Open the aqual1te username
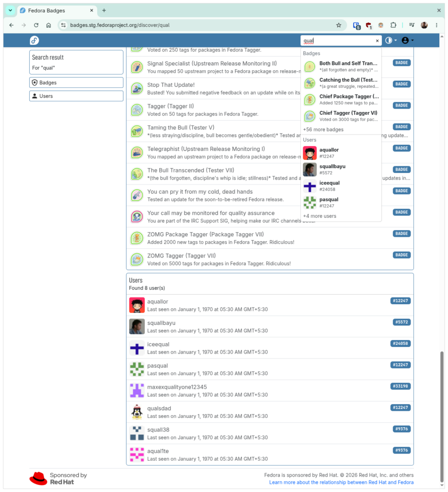The width and height of the screenshot is (448, 492). (x=158, y=451)
